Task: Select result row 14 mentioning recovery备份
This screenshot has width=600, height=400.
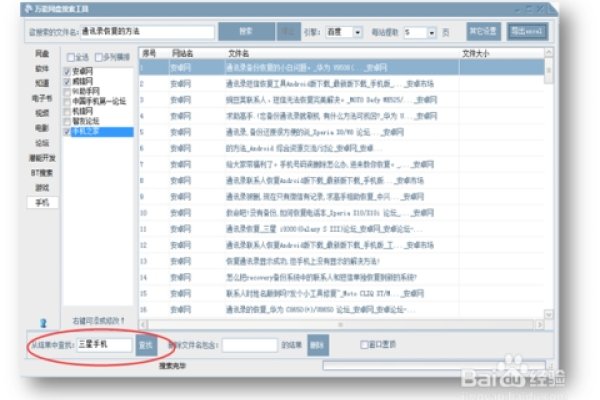Action: pos(341,278)
